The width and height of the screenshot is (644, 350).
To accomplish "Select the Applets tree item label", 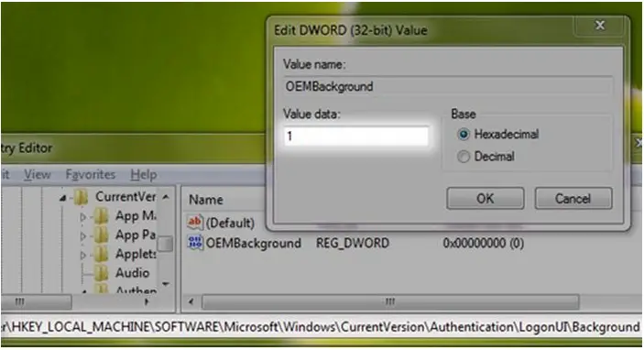I will 136,254.
